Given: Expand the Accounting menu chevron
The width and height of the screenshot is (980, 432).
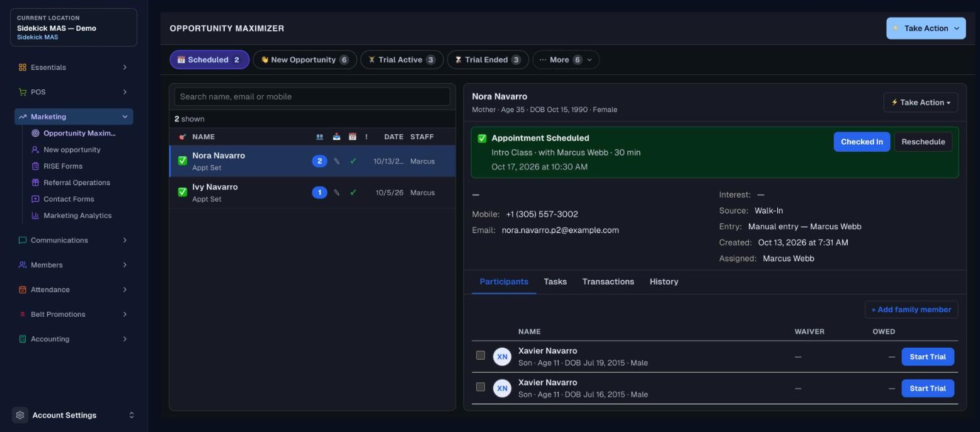Looking at the screenshot, I should (125, 339).
